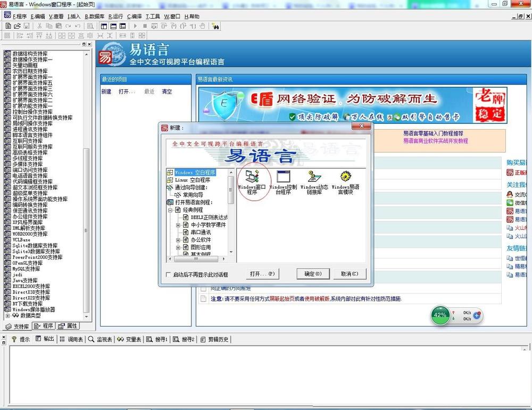
Task: Select the Windows易语言模块 gear icon
Action: 345,178
